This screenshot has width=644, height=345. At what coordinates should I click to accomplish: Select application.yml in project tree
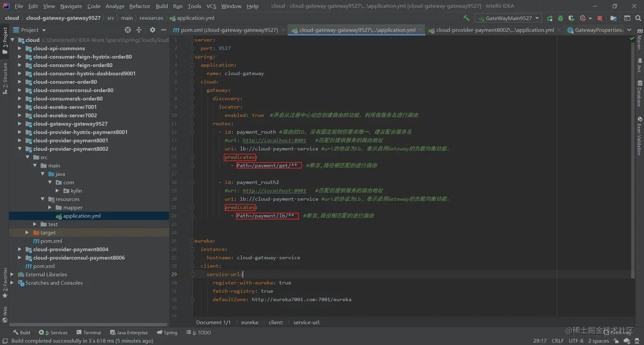click(82, 216)
